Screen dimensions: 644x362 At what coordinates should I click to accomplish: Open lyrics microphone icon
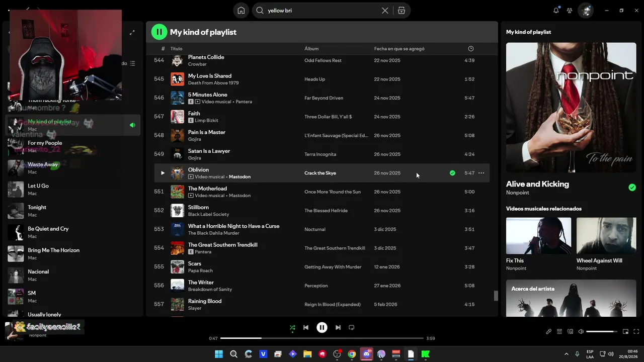548,332
